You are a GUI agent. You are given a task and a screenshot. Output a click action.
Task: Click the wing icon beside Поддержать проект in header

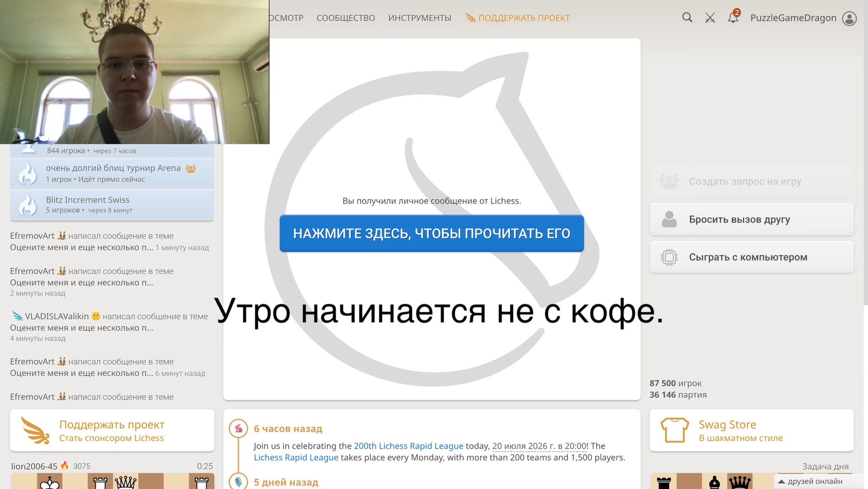point(471,18)
